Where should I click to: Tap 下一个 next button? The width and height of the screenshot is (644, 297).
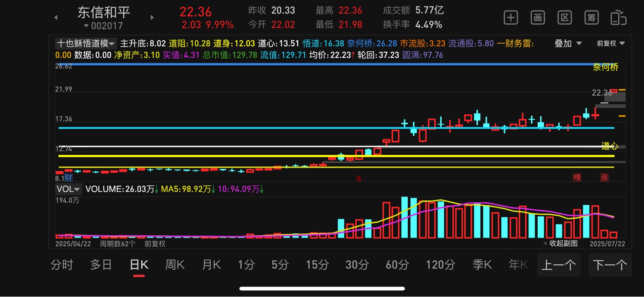pyautogui.click(x=610, y=265)
